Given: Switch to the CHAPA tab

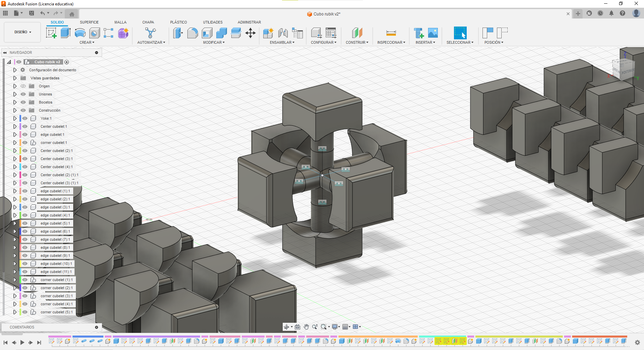Looking at the screenshot, I should (x=148, y=22).
